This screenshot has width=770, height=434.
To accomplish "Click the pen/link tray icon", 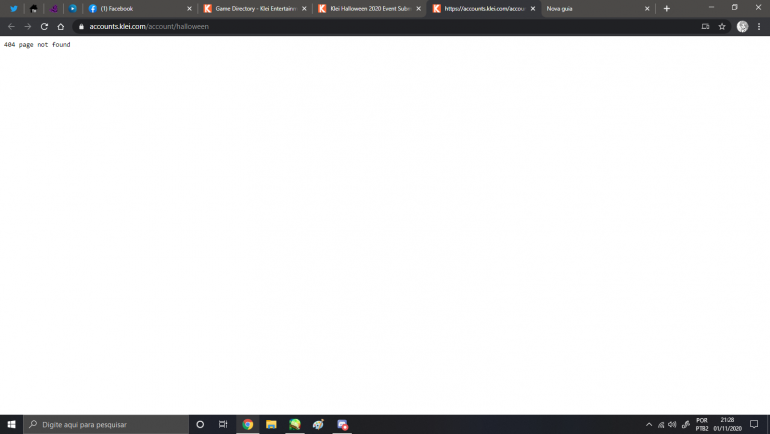I will pos(686,425).
